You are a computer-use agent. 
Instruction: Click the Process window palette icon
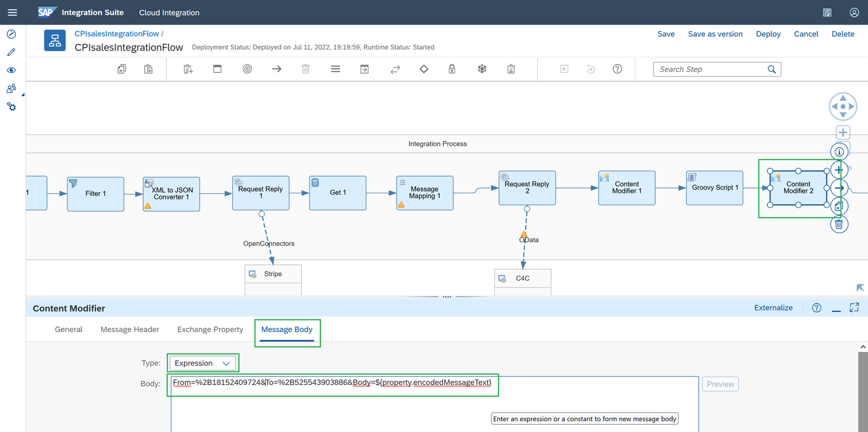click(x=218, y=69)
